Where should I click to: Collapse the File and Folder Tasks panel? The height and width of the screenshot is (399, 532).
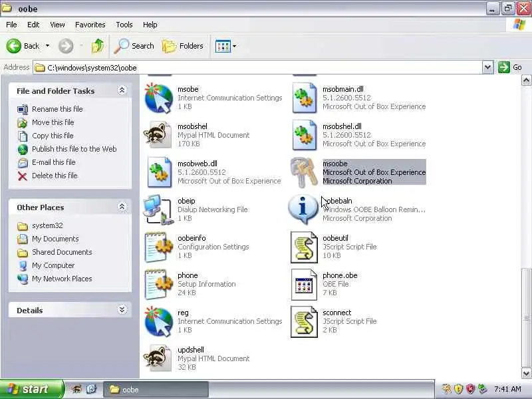coord(122,90)
